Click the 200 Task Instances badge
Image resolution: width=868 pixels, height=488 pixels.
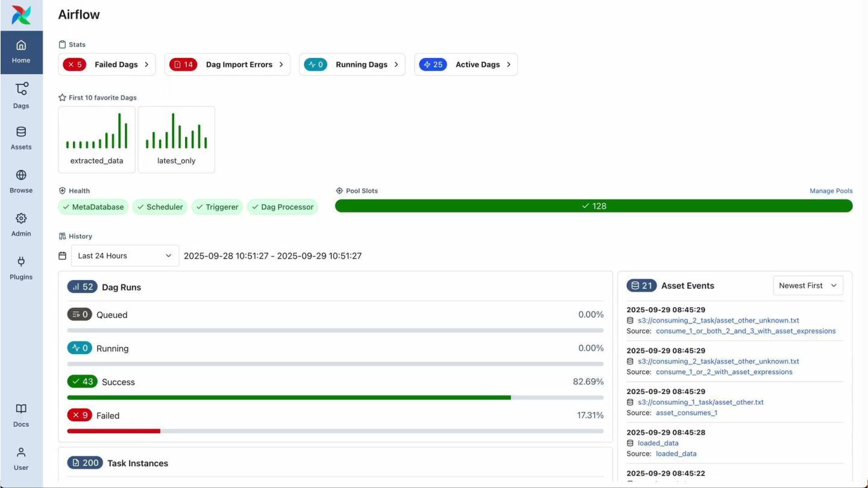(85, 463)
